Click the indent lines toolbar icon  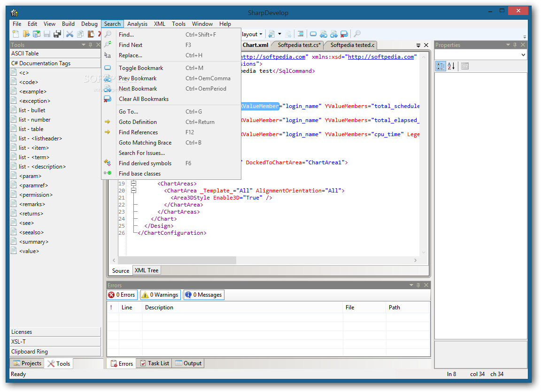pos(301,34)
